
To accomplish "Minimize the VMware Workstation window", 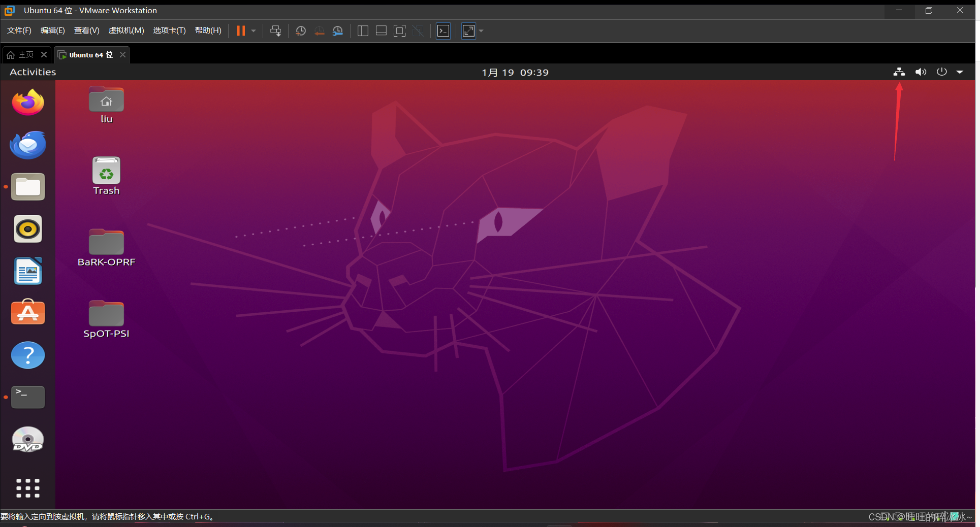I will [x=899, y=10].
